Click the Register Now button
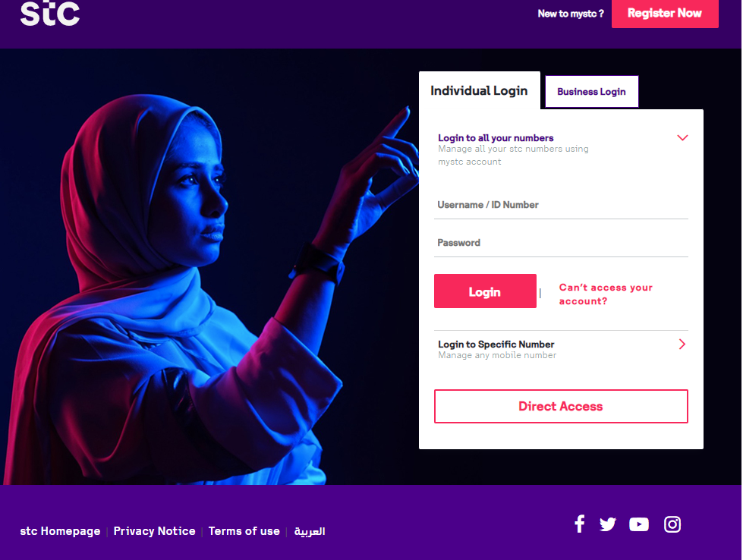The width and height of the screenshot is (743, 560). pyautogui.click(x=665, y=13)
